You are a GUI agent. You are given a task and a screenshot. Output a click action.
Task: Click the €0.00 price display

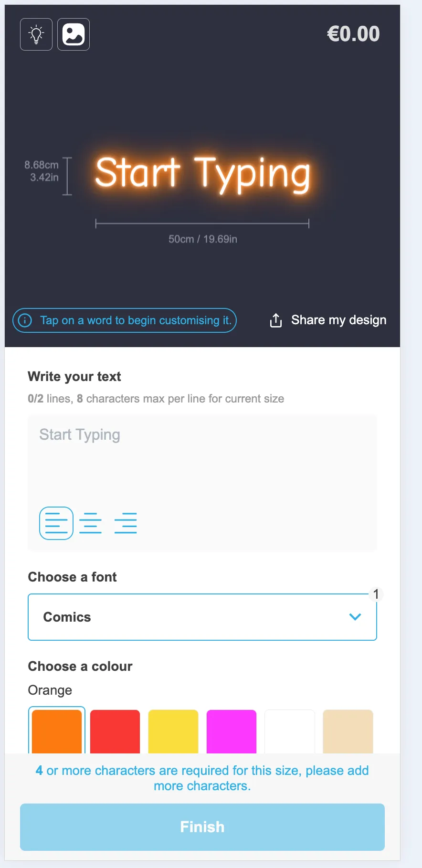(353, 34)
